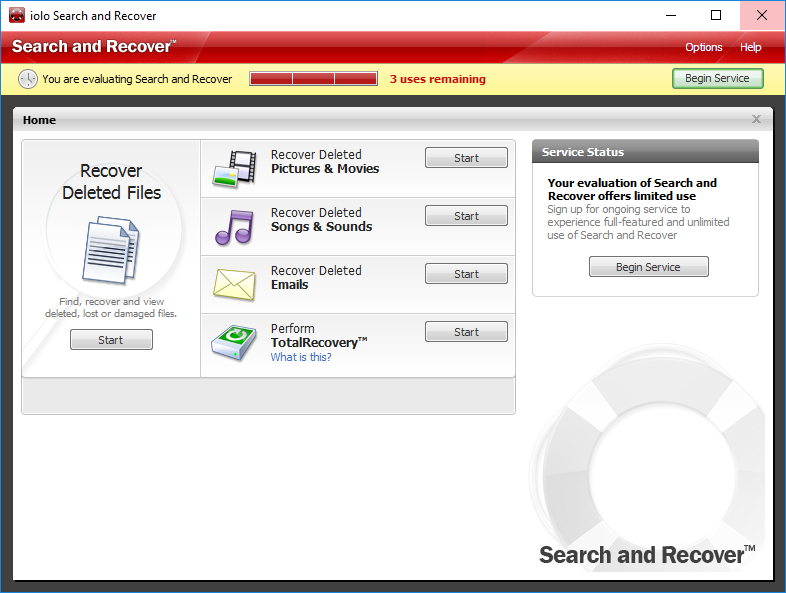Start the TotalRecovery process
Screen dimensions: 786x593
(466, 332)
